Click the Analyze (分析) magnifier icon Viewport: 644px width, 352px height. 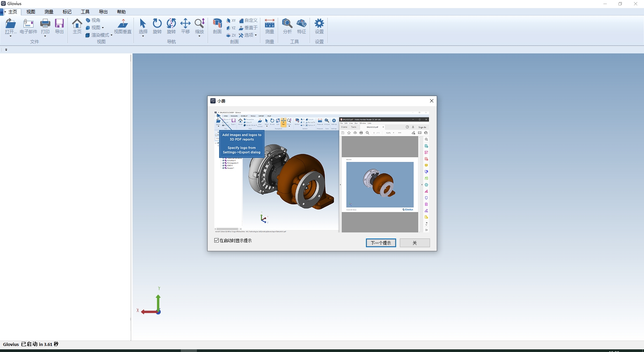[287, 24]
